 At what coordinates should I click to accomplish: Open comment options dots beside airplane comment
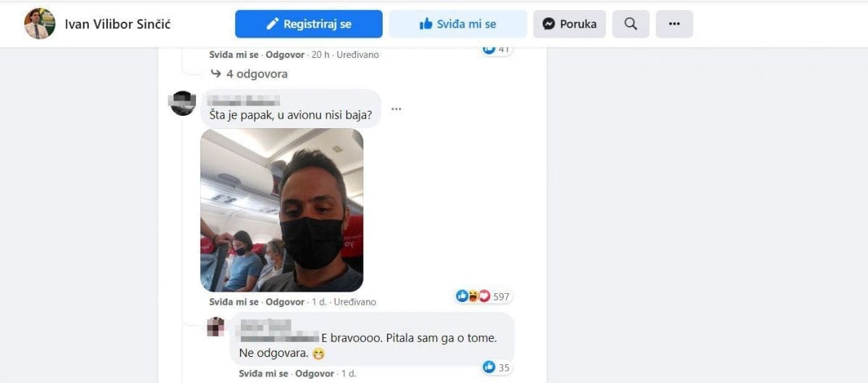coord(396,109)
